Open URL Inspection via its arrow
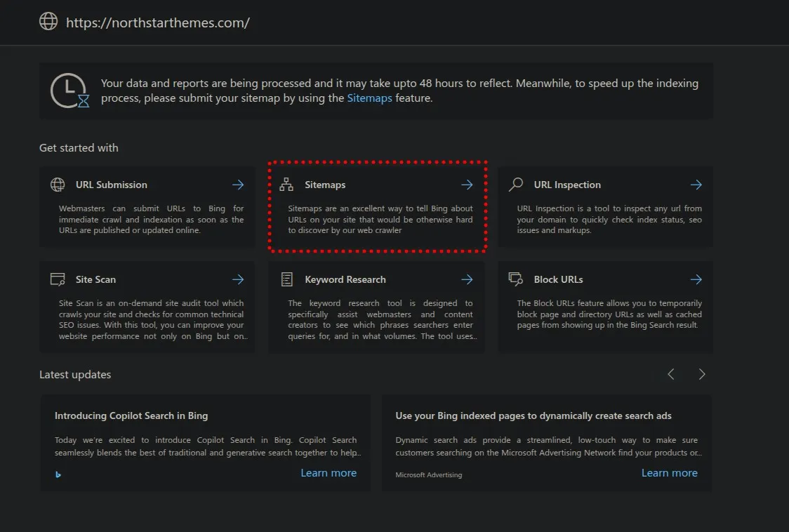 click(x=696, y=185)
